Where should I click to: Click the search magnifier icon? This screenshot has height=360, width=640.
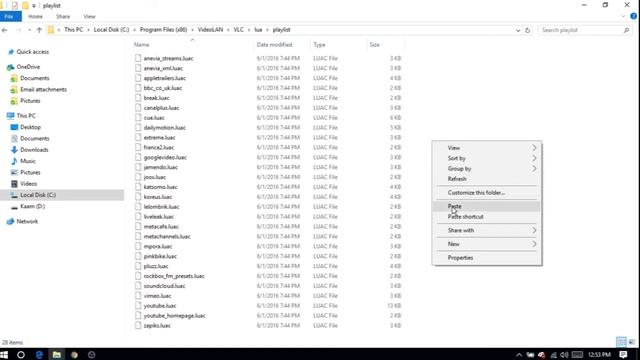pyautogui.click(x=627, y=30)
